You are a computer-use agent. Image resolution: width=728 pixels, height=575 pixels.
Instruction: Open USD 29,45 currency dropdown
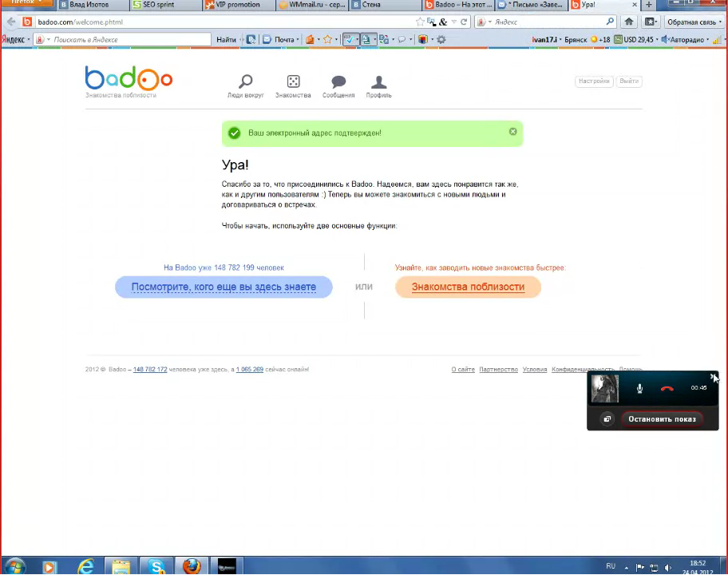pyautogui.click(x=636, y=39)
